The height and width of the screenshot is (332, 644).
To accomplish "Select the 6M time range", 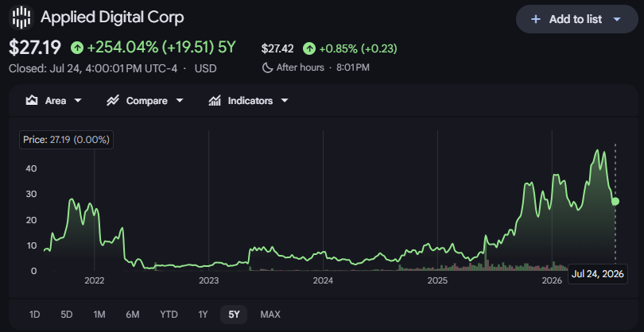I will tap(133, 315).
